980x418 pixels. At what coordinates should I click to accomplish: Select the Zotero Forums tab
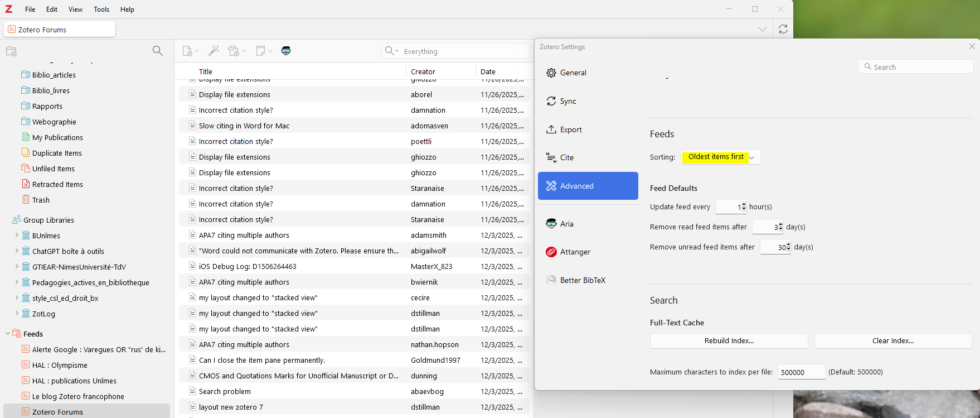[x=60, y=30]
